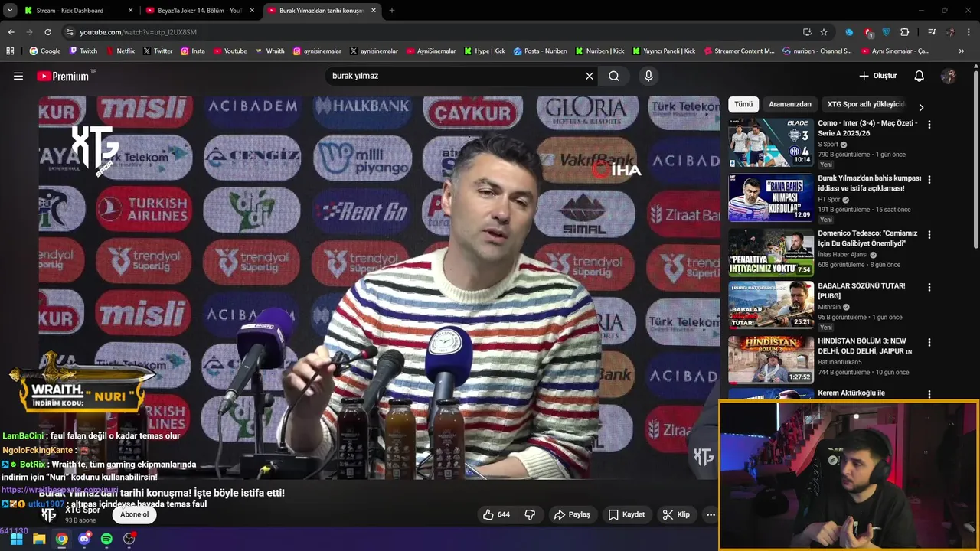Open Spotify from taskbar
The image size is (980, 551).
[x=106, y=539]
